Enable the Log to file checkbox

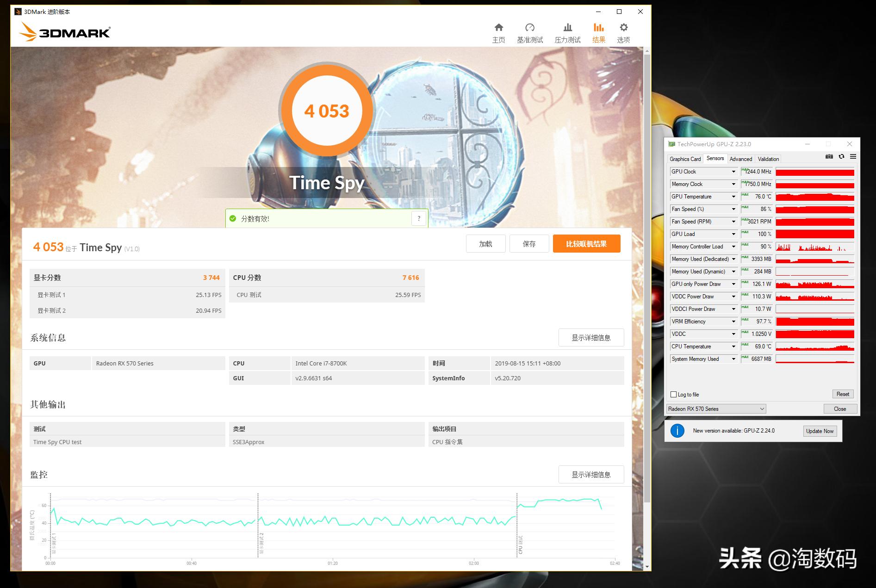[x=674, y=394]
